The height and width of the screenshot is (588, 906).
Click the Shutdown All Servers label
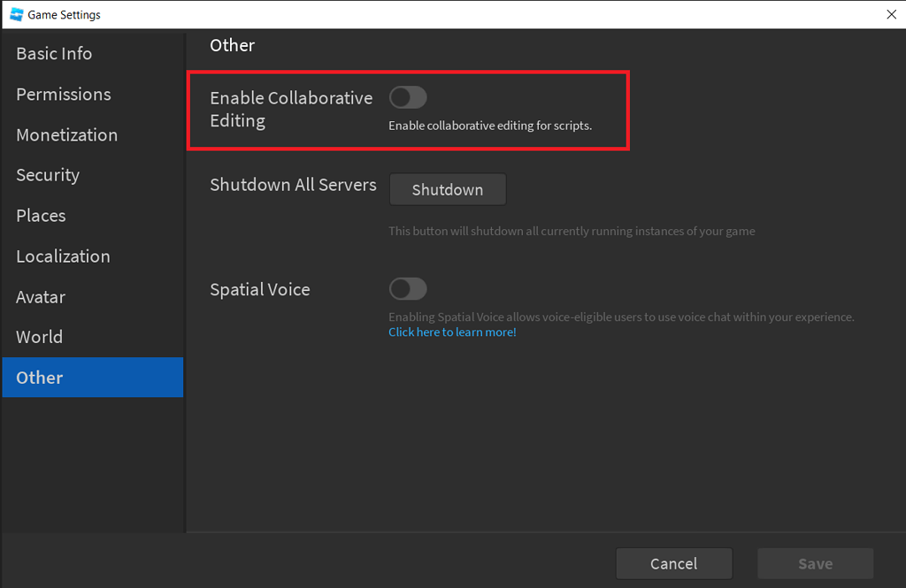[293, 185]
